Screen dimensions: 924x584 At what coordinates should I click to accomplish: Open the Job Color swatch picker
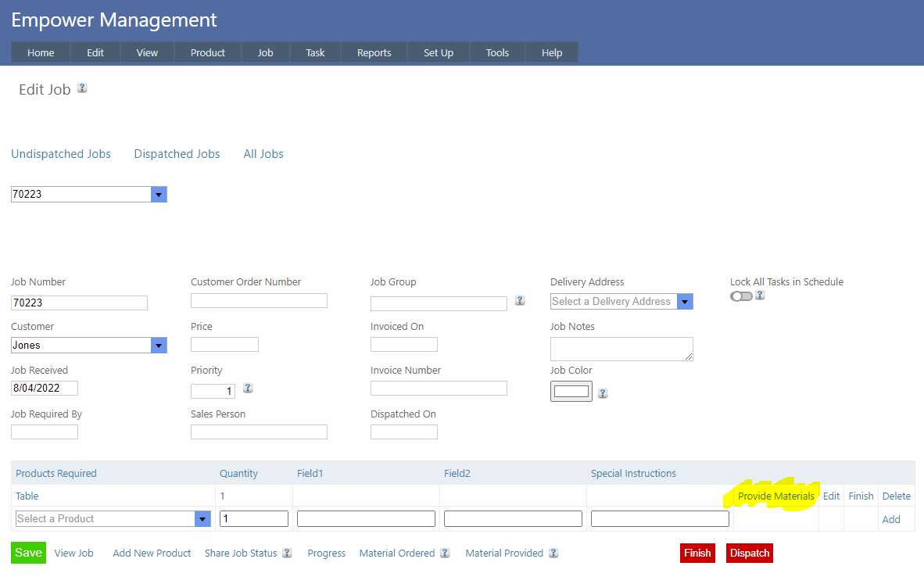pyautogui.click(x=571, y=391)
